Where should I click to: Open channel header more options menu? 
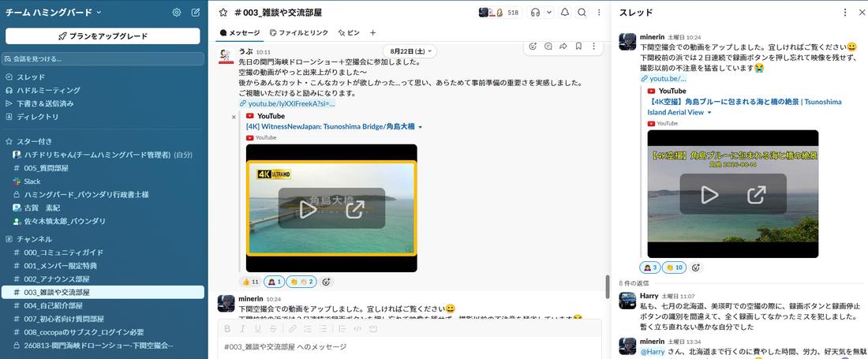coord(599,12)
